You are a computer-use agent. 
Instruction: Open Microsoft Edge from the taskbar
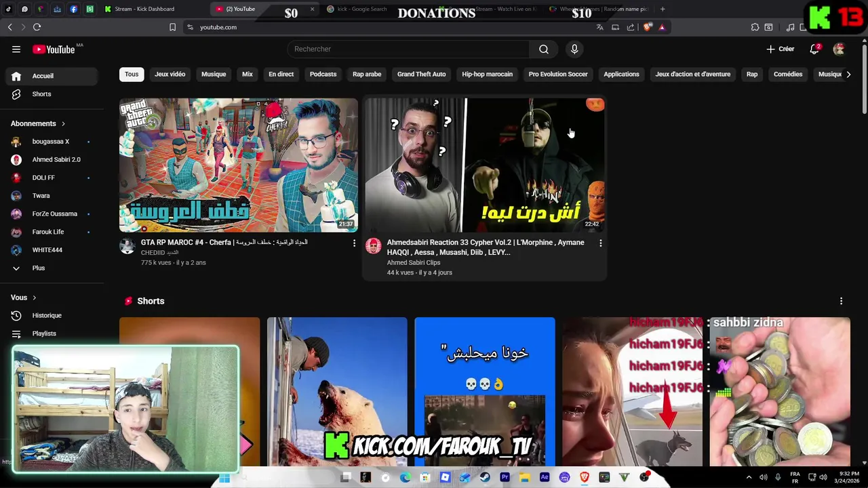click(406, 477)
